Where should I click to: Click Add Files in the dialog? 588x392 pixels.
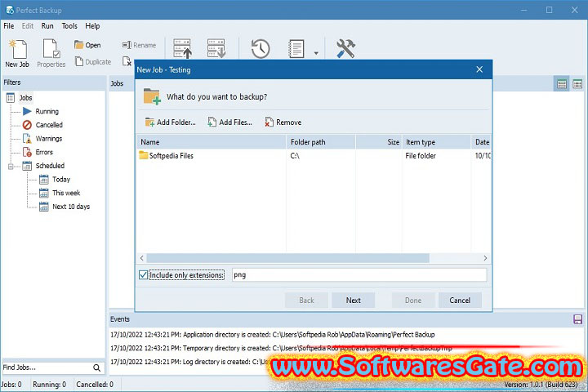229,122
